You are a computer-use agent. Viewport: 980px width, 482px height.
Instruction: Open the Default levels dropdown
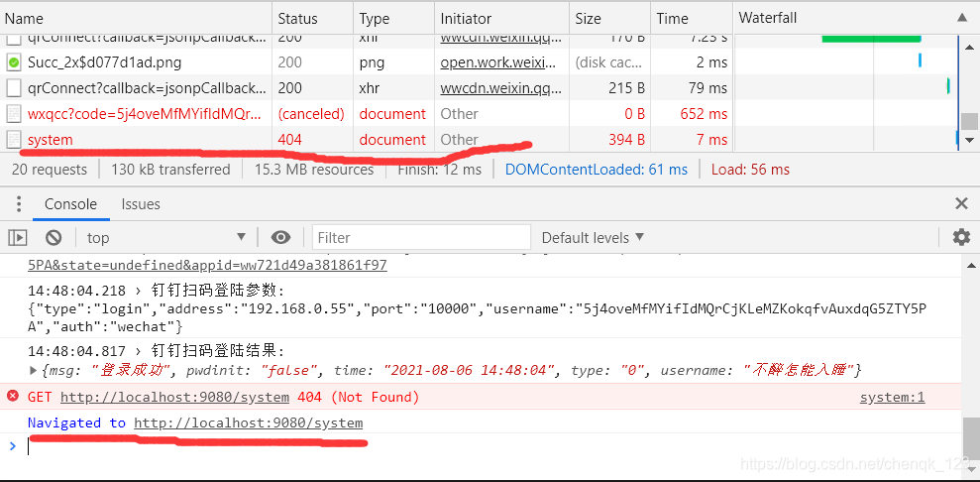pos(593,238)
